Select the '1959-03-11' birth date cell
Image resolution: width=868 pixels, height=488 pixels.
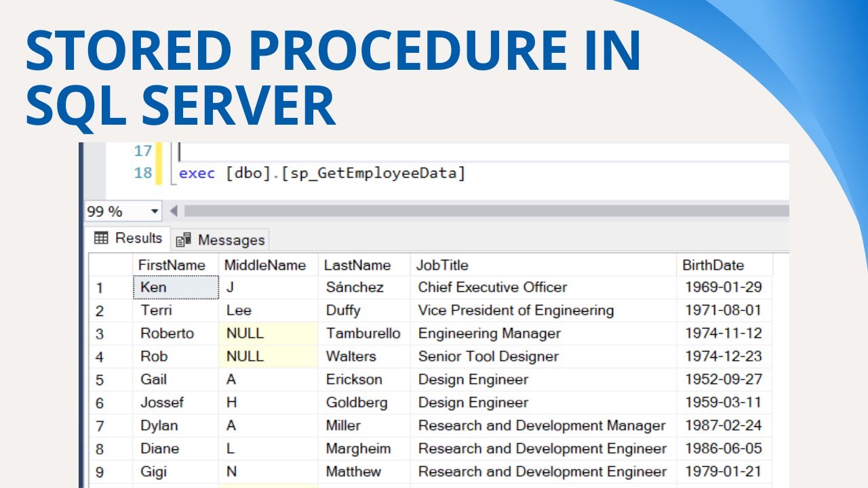point(724,403)
